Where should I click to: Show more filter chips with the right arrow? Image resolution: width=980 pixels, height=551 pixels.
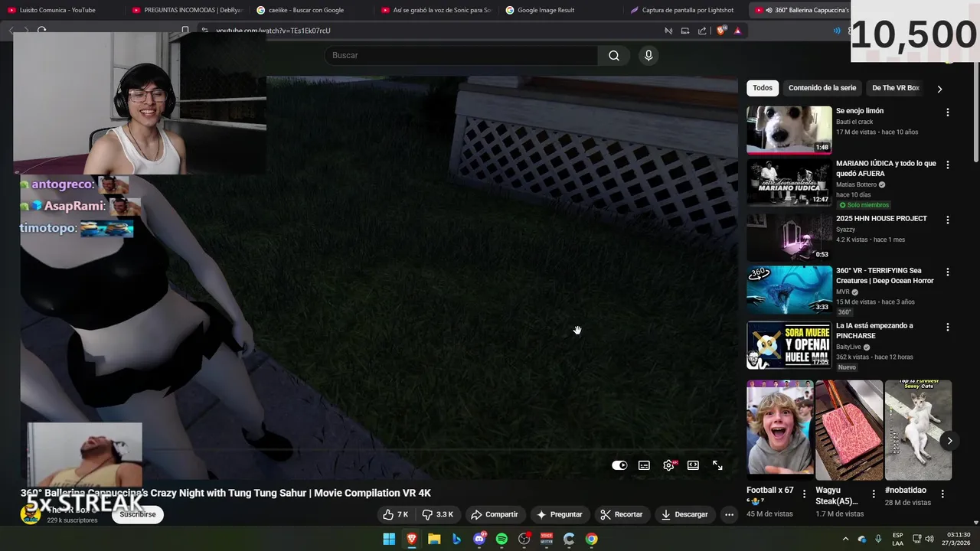point(939,89)
